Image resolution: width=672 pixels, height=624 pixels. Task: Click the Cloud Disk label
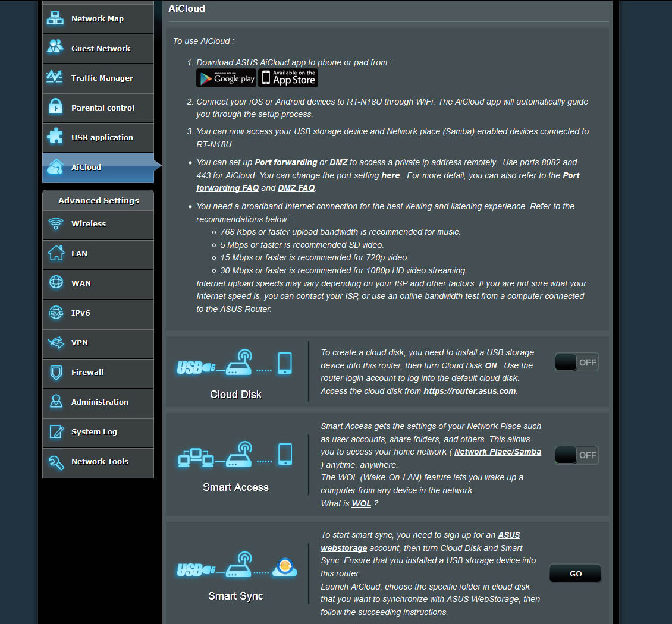[x=235, y=395]
